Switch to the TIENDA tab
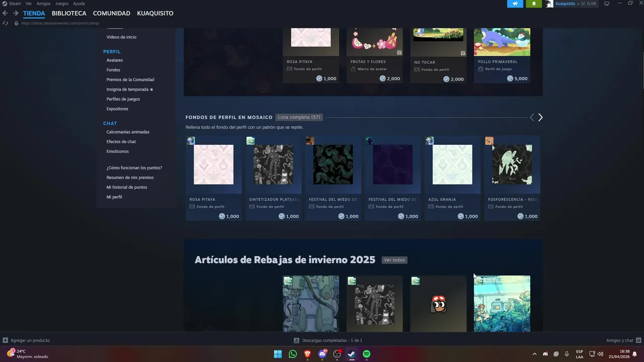The width and height of the screenshot is (644, 362). coord(34,13)
